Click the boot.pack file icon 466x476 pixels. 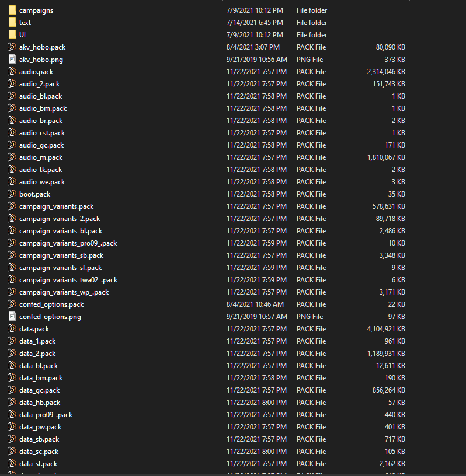click(x=12, y=194)
